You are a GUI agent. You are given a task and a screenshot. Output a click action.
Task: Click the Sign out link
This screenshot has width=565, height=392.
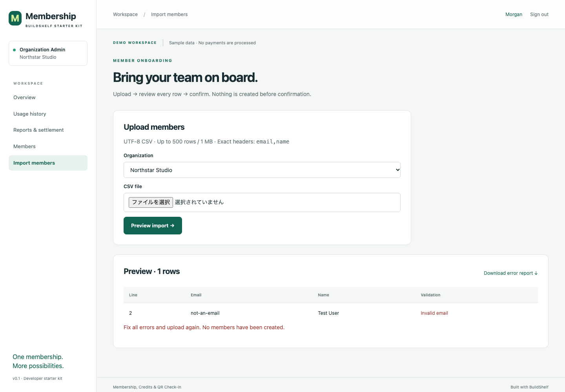click(539, 15)
